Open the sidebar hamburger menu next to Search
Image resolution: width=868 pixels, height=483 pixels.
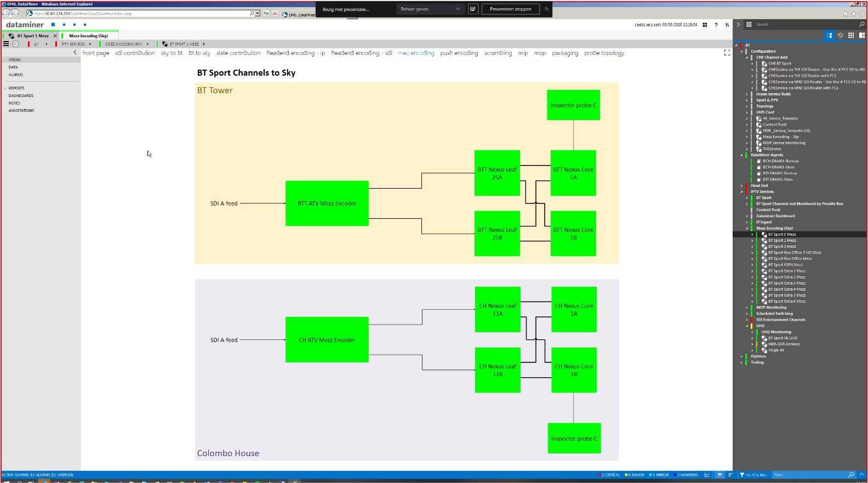point(749,24)
